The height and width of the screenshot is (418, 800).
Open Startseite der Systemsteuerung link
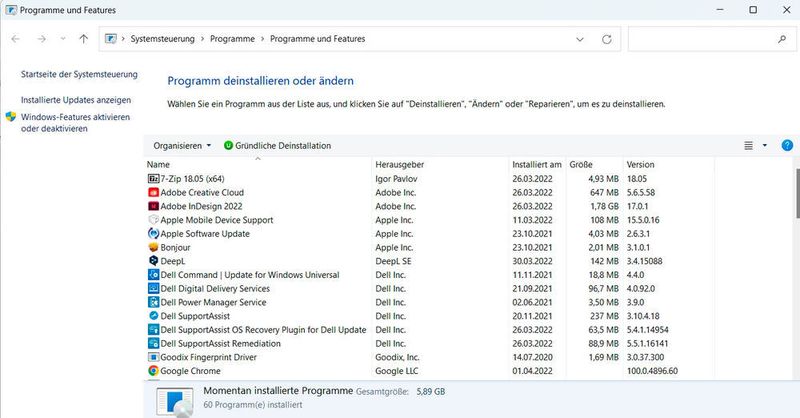pyautogui.click(x=79, y=75)
